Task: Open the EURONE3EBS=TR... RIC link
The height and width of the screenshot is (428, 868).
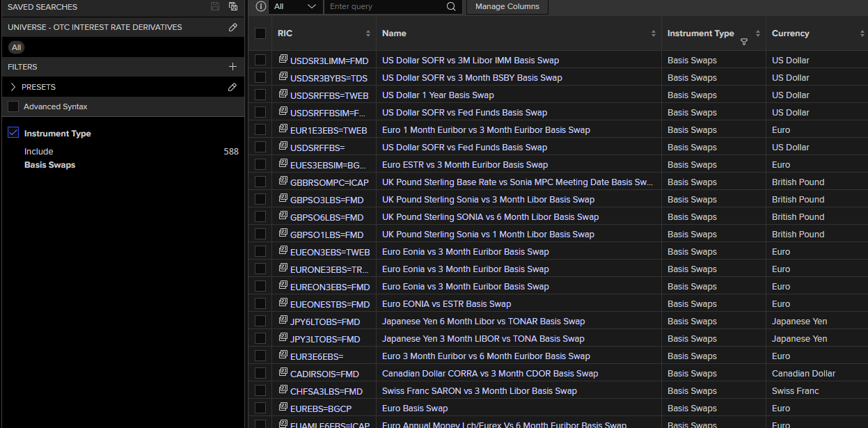Action: (x=328, y=269)
